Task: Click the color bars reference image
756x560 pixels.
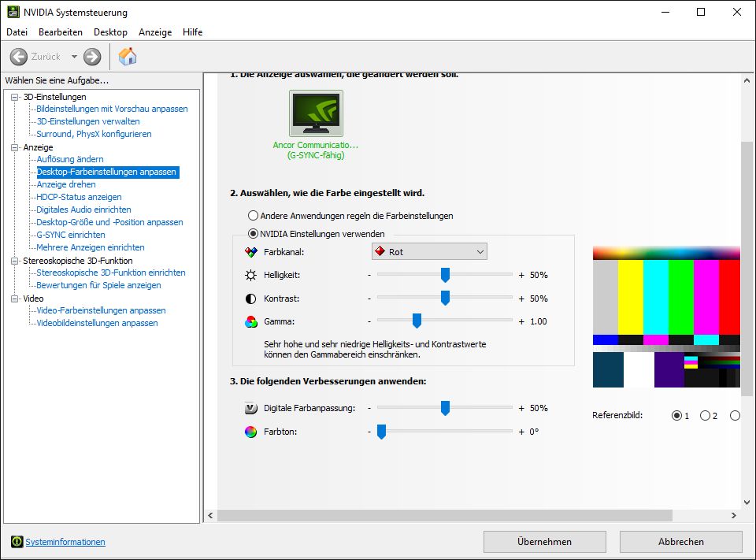Action: 666,317
